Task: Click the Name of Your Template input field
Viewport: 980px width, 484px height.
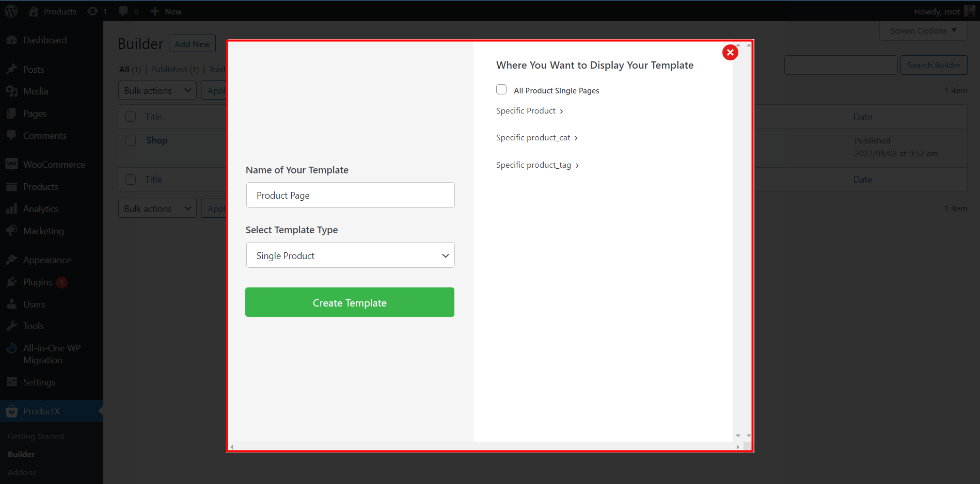Action: pyautogui.click(x=350, y=195)
